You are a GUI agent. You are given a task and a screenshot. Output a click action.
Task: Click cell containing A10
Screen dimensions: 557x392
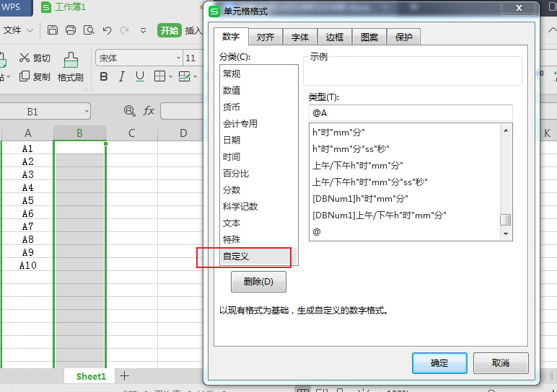tap(28, 265)
